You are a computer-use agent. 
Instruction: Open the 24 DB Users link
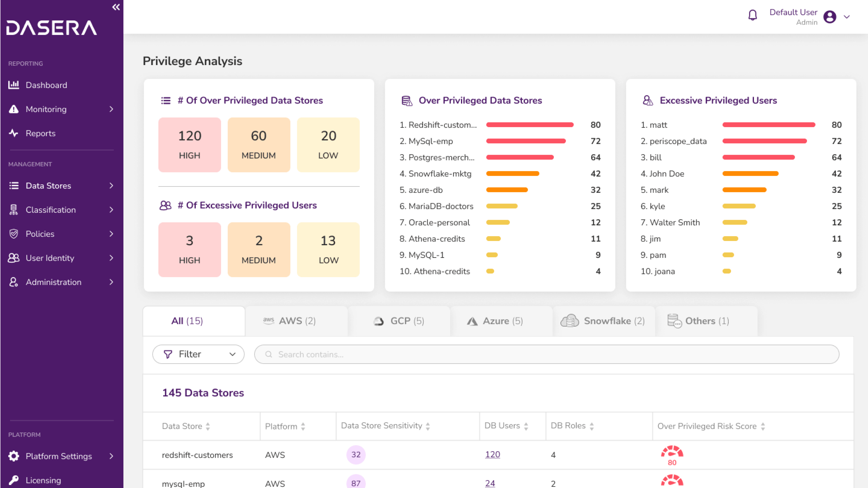point(490,483)
